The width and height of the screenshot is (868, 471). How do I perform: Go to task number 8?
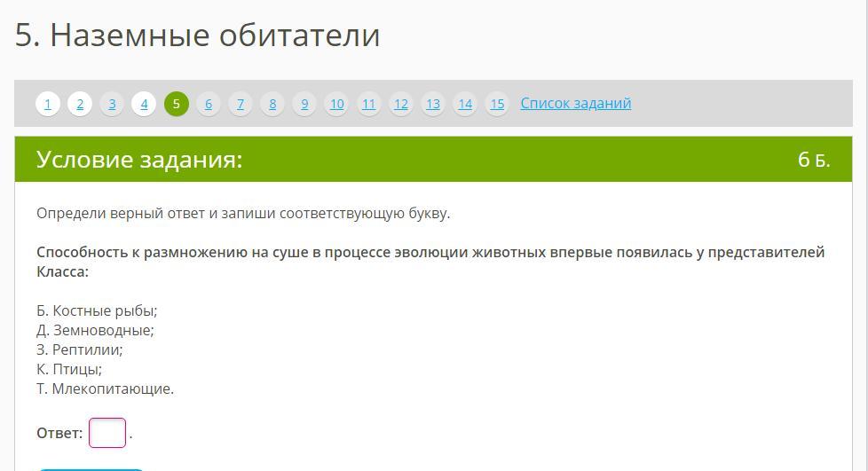coord(272,104)
